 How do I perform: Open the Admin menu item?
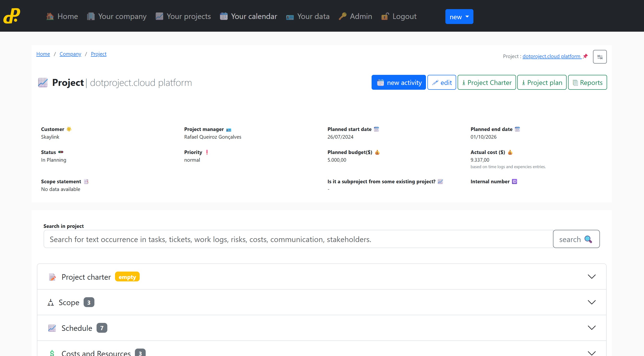(x=355, y=16)
